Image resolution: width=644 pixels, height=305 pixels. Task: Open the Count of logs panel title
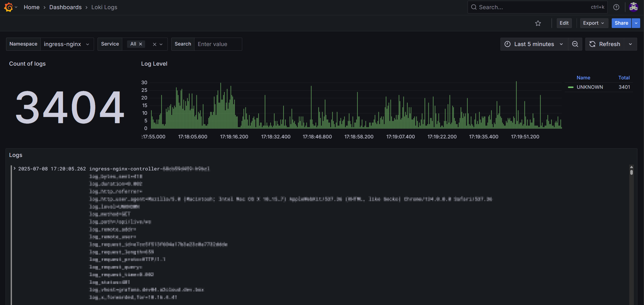tap(27, 64)
